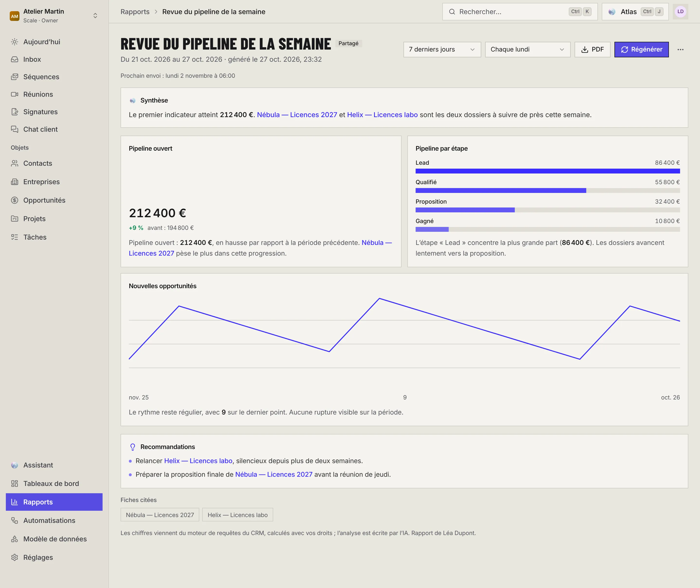Click the Opportunités dollar icon

14,200
